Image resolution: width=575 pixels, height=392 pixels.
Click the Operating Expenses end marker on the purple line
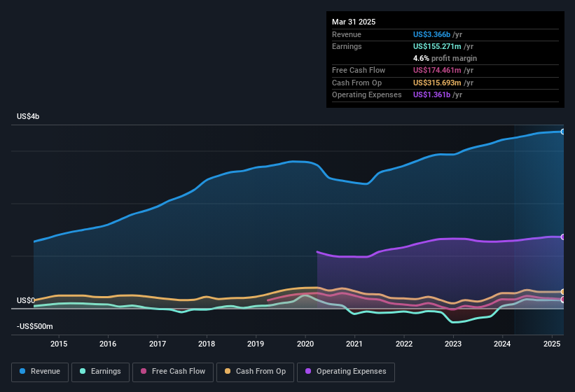[x=563, y=237]
